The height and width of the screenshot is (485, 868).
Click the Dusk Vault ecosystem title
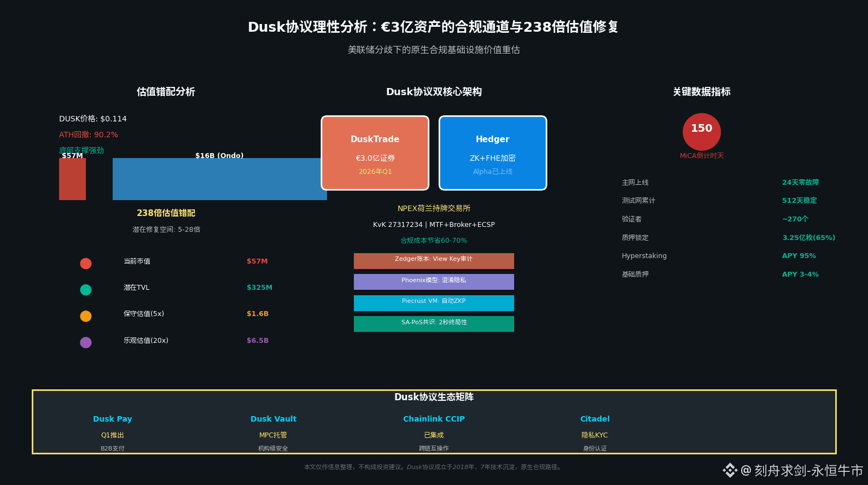pyautogui.click(x=273, y=419)
